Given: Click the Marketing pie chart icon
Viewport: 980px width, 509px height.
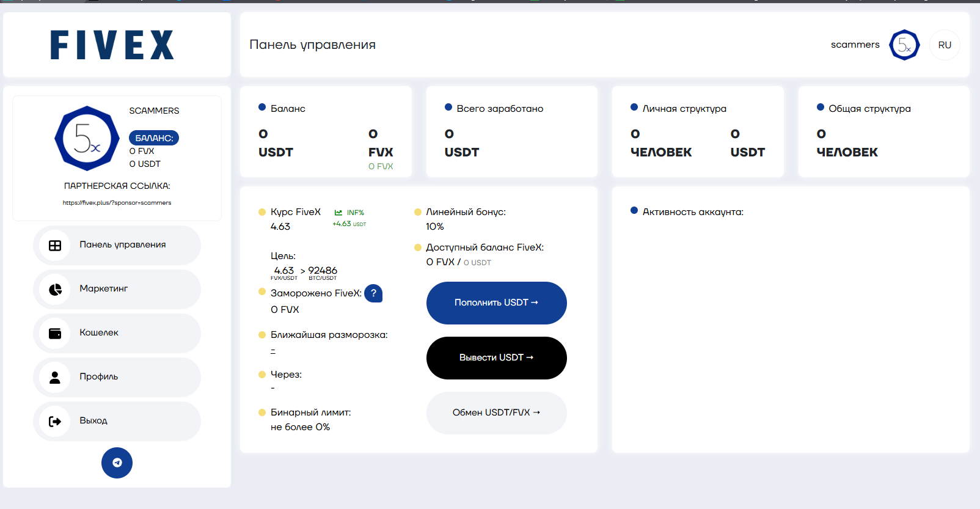Looking at the screenshot, I should (x=55, y=289).
